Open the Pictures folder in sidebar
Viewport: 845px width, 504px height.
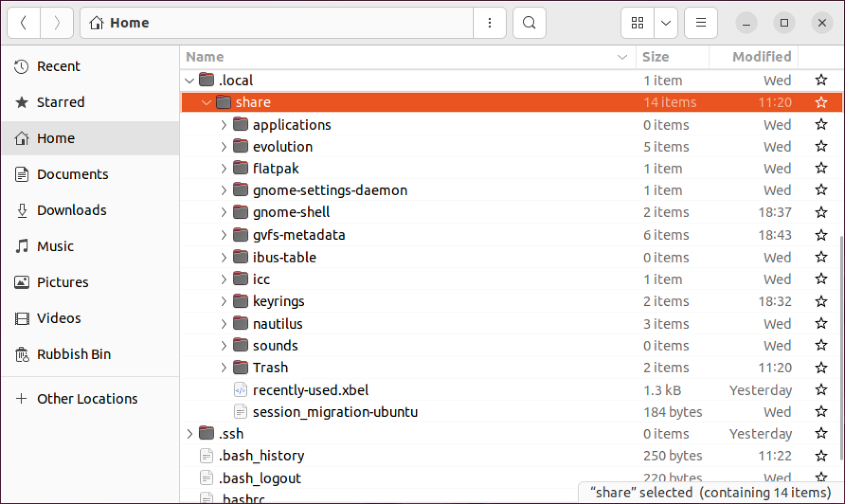(62, 282)
